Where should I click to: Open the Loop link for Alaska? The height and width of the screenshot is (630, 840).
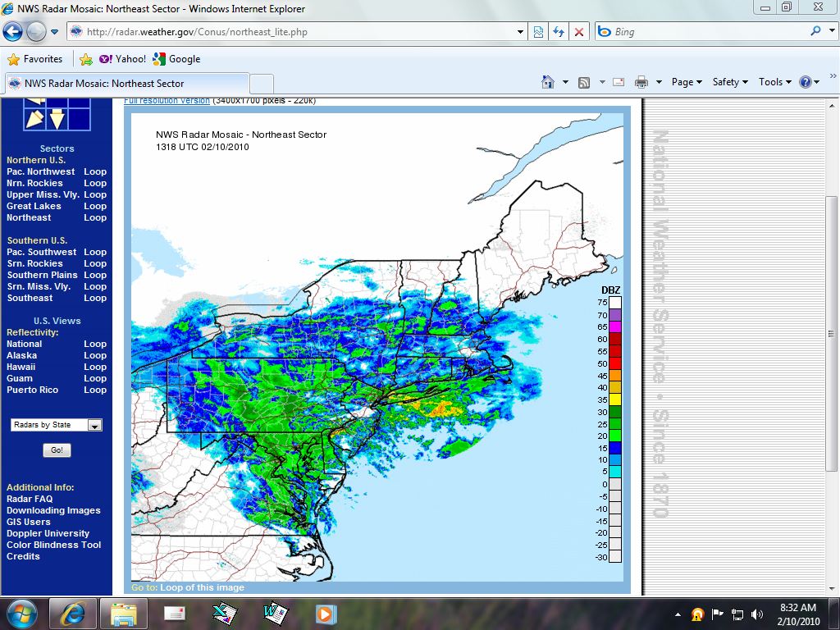[95, 355]
